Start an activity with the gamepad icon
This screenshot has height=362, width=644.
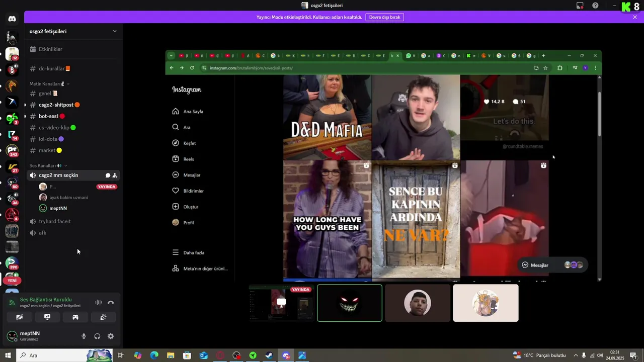[75, 317]
